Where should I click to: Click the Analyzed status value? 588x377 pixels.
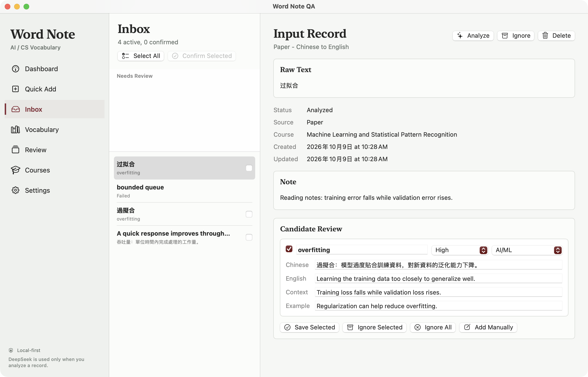coord(320,110)
